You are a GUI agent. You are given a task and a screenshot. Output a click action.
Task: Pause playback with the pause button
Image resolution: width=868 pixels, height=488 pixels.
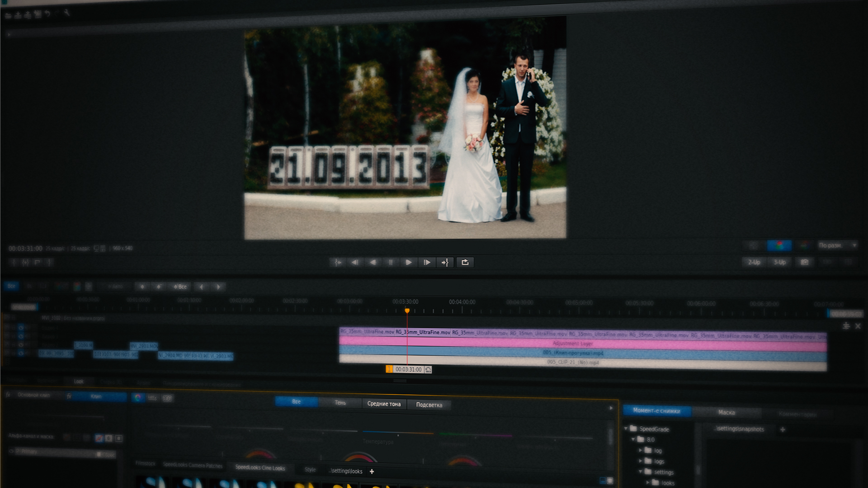[x=391, y=263]
